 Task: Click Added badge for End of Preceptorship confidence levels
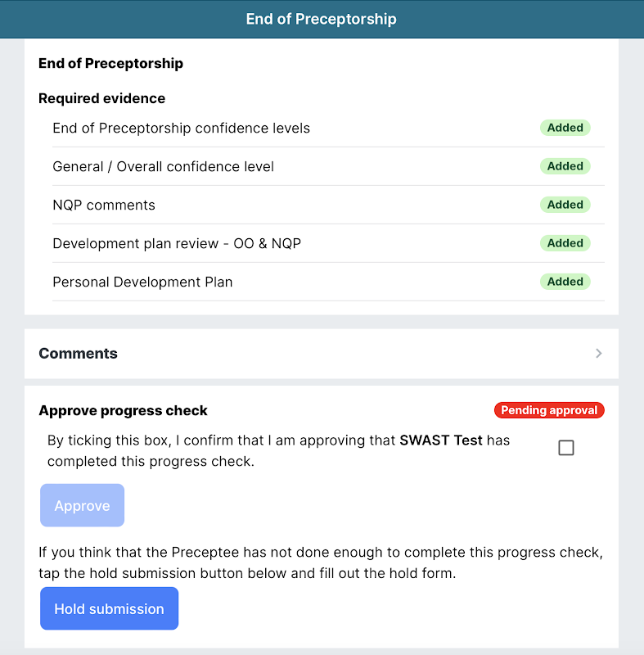(x=565, y=128)
